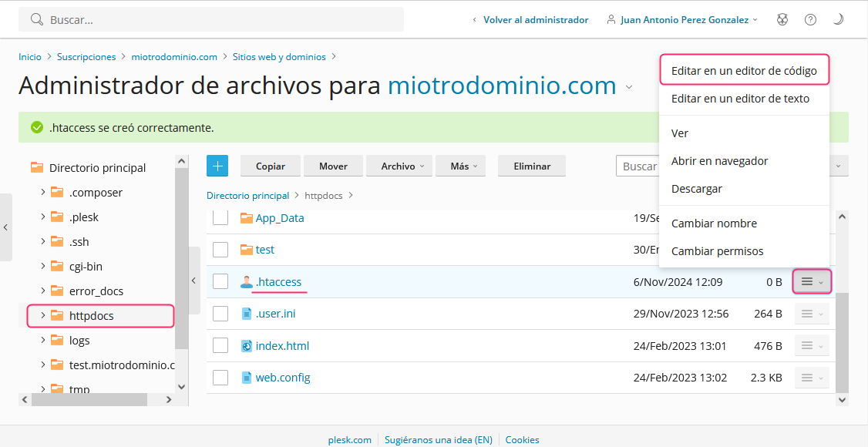Click the .ssh folder icon in tree
Viewport: 868px width, 447px height.
coord(57,241)
